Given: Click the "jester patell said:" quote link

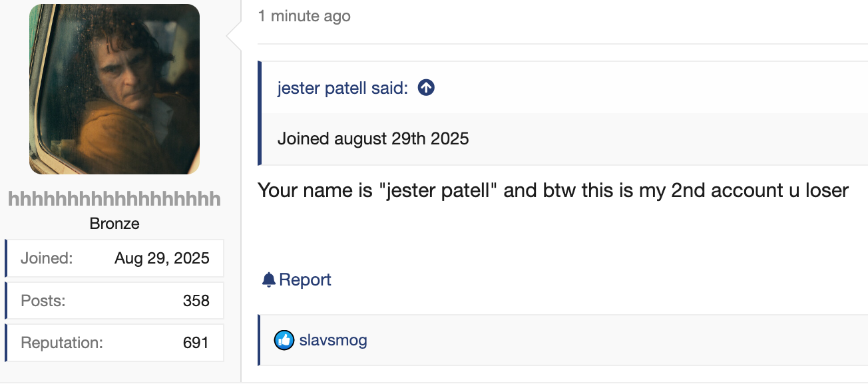Looking at the screenshot, I should pyautogui.click(x=343, y=88).
